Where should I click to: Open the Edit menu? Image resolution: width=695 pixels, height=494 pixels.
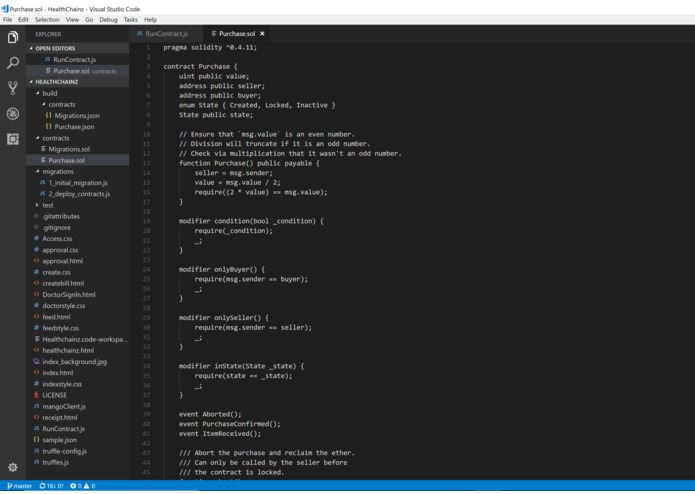coord(23,19)
